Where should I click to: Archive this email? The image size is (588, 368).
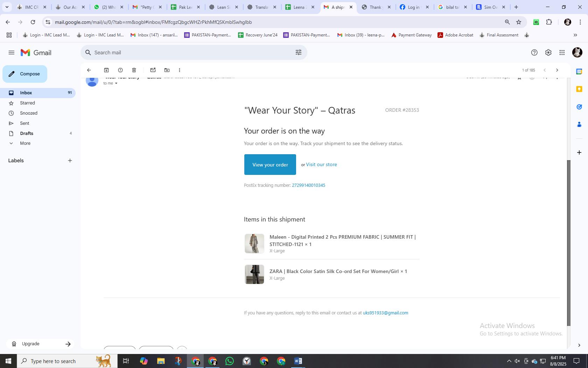pos(106,70)
